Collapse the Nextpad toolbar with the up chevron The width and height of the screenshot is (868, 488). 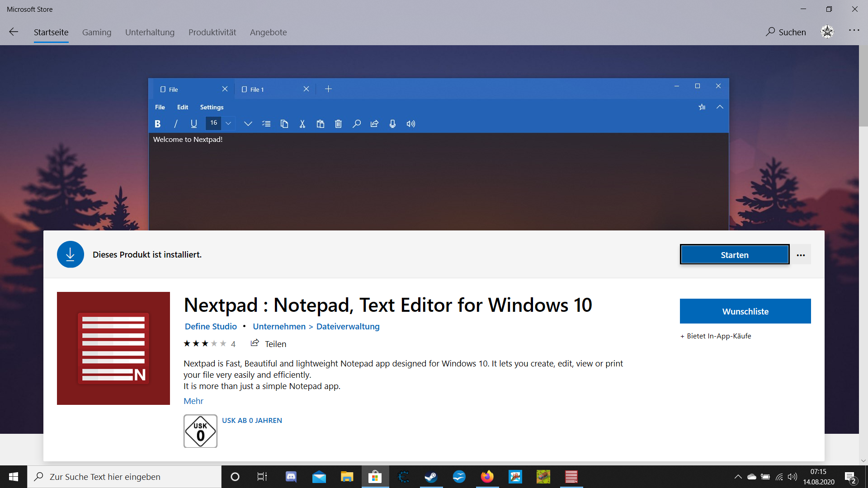pyautogui.click(x=720, y=107)
